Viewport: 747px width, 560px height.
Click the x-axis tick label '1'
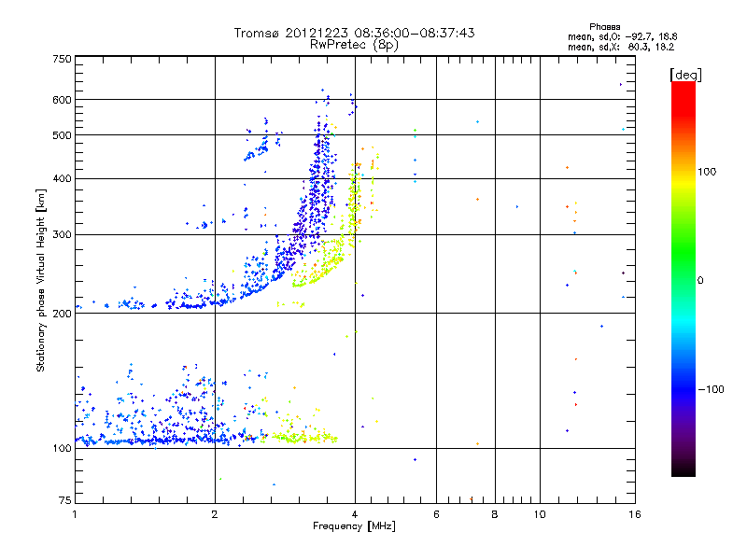pos(75,514)
